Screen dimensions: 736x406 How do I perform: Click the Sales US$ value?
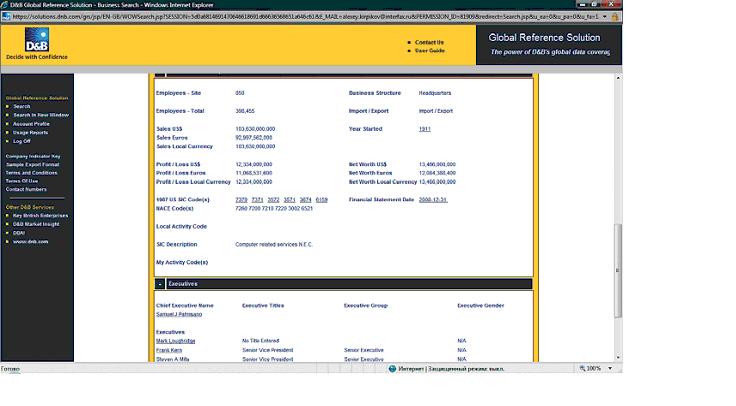tap(255, 129)
